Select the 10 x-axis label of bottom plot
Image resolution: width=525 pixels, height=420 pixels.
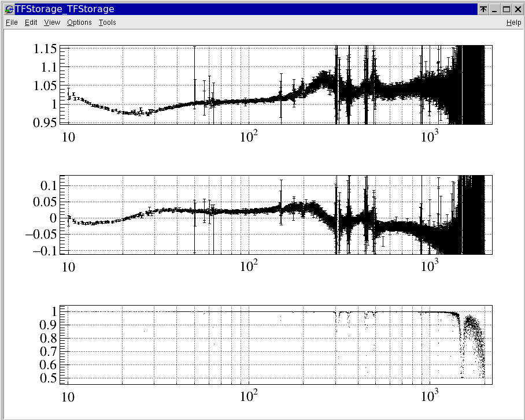[68, 396]
